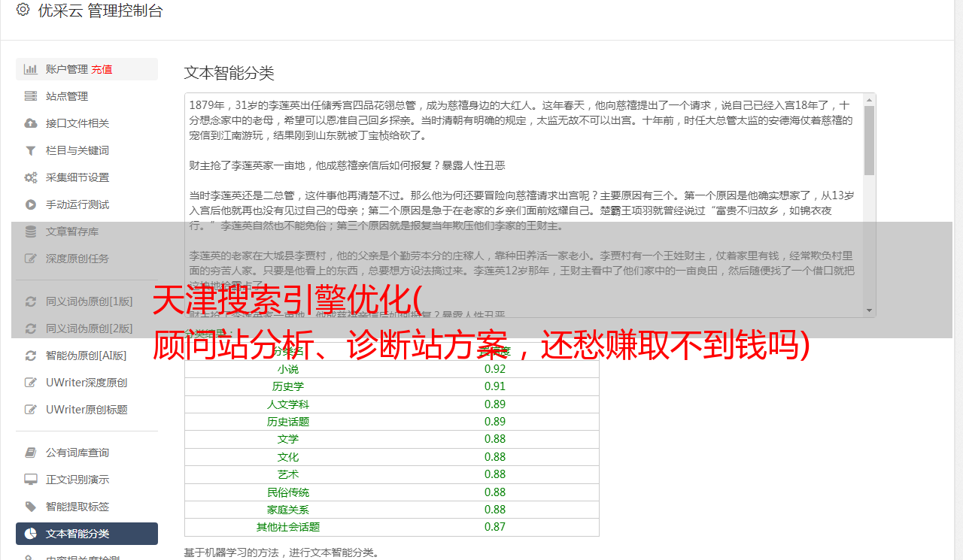Open 采集细节设置

87,177
